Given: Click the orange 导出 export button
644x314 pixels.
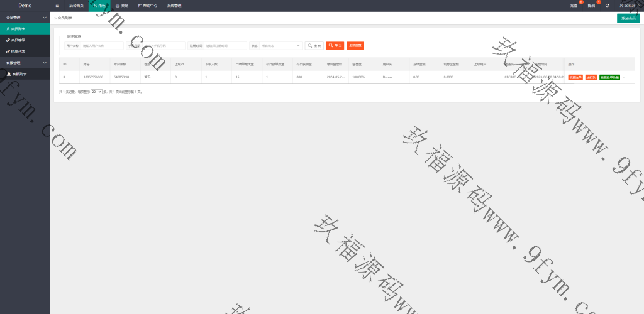Looking at the screenshot, I should 334,46.
